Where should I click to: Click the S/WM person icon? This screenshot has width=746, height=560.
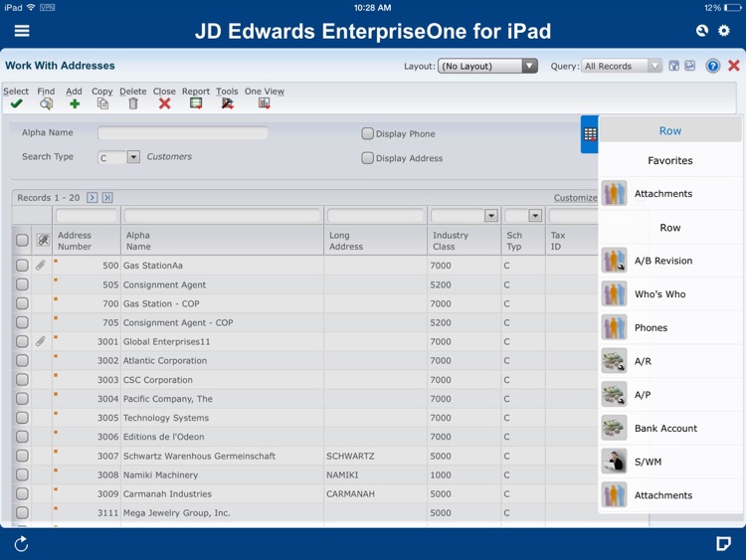click(x=615, y=462)
